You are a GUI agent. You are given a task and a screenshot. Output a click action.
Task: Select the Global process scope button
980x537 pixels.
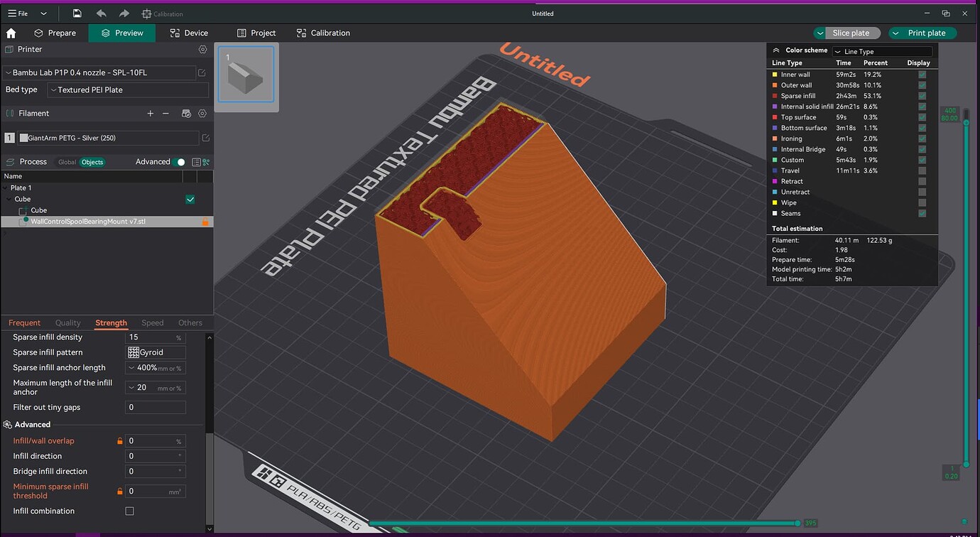coord(67,162)
